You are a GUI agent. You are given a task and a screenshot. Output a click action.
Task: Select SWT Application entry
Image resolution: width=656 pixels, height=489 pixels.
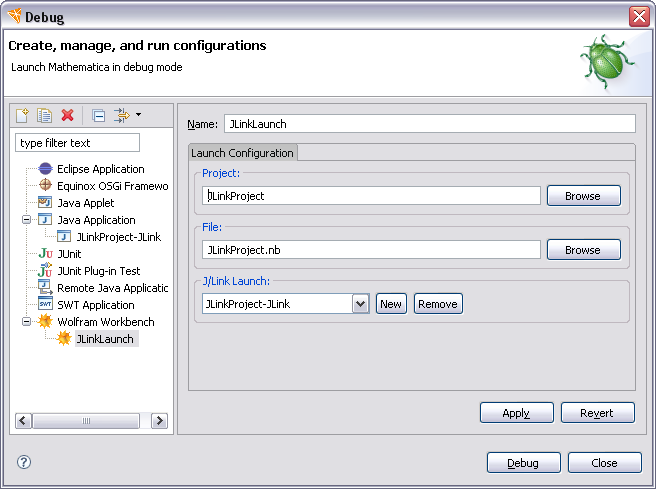(x=96, y=305)
